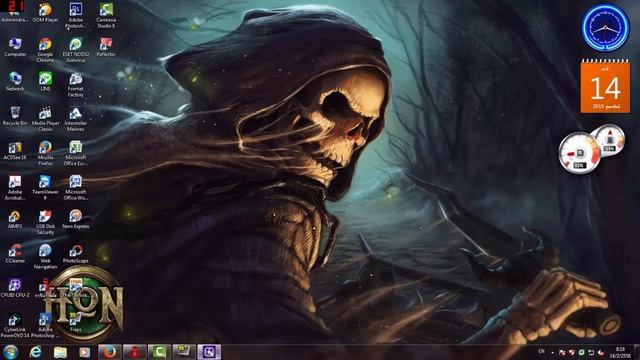Image resolution: width=640 pixels, height=360 pixels.
Task: Launch the Nero Express shortcut
Action: pyautogui.click(x=76, y=219)
